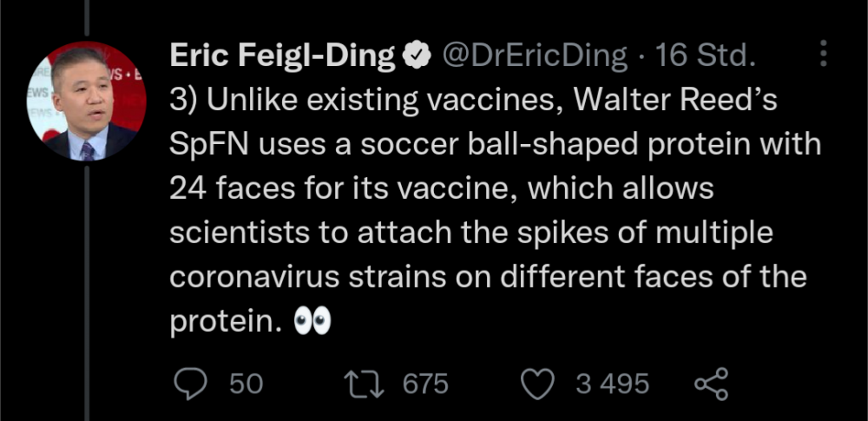Click the thread line above the avatar
The image size is (868, 421).
[x=86, y=17]
